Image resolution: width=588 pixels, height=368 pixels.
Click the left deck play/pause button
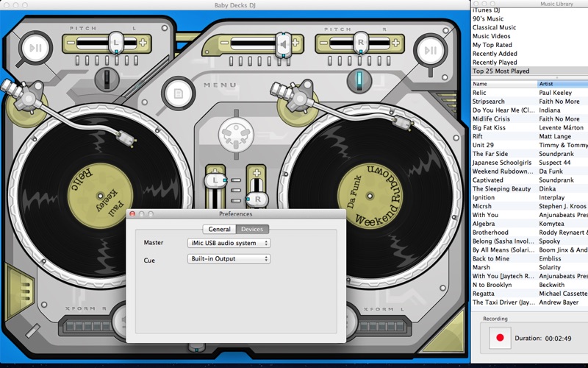pyautogui.click(x=36, y=48)
